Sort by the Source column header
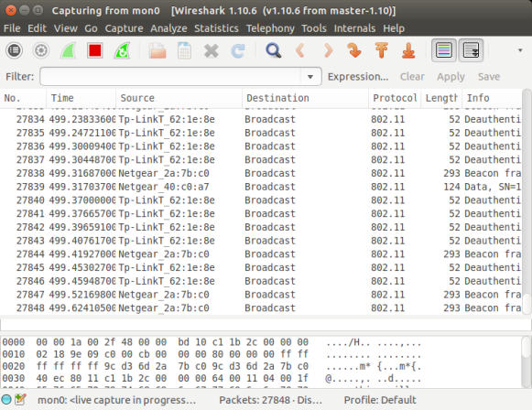Screen dimensions: 532x410 pyautogui.click(x=179, y=98)
